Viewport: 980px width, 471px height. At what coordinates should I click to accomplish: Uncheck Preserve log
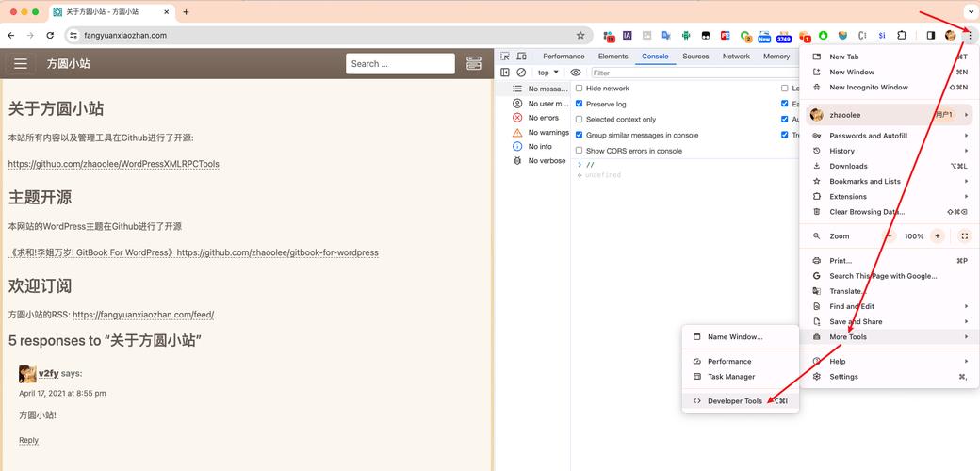point(579,104)
